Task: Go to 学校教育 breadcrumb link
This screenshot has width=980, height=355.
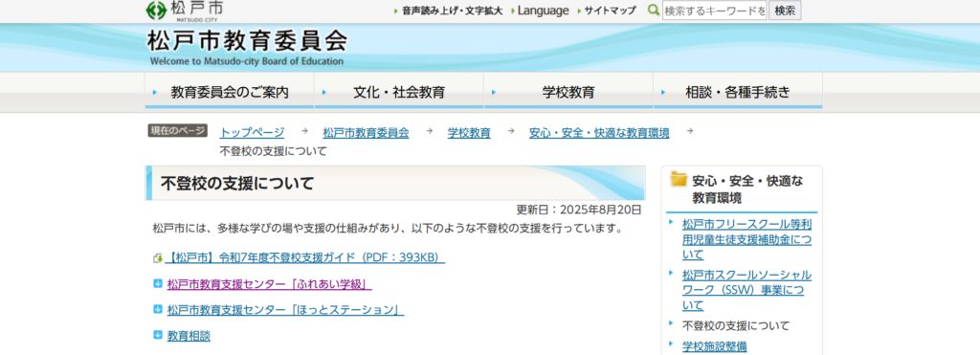Action: [469, 132]
